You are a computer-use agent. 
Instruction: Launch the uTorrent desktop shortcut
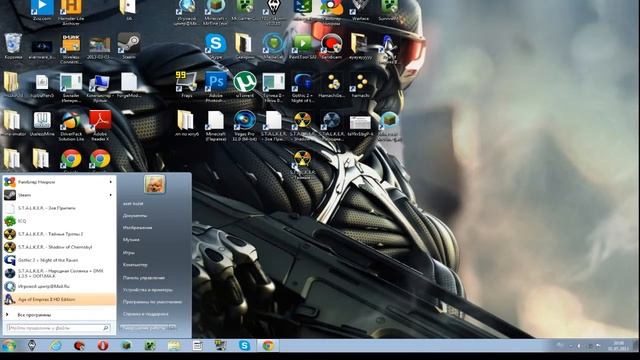pyautogui.click(x=244, y=84)
